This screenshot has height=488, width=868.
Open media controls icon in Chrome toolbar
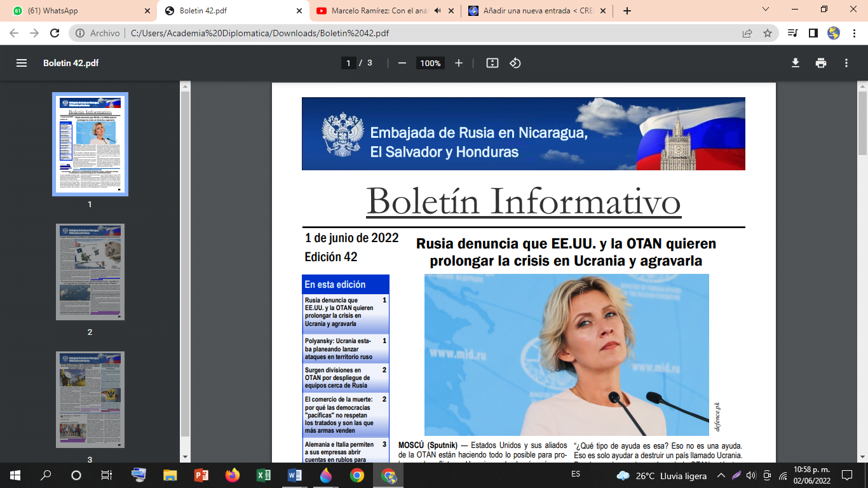pos(792,33)
